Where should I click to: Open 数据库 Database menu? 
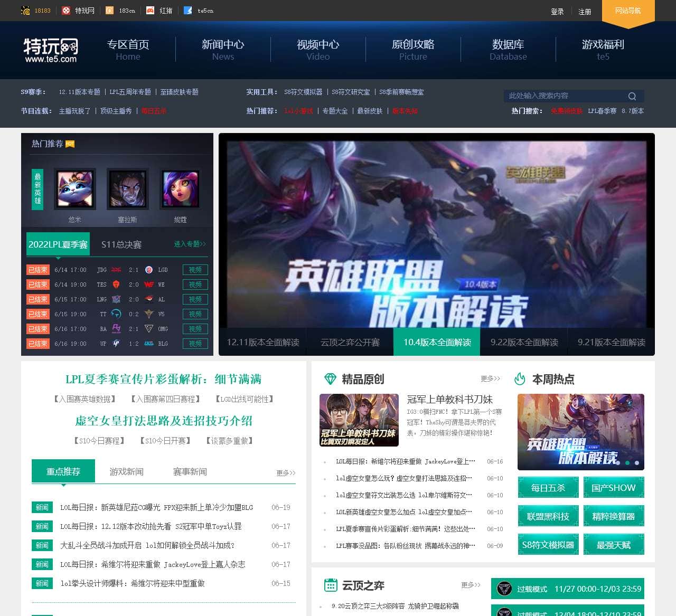pyautogui.click(x=508, y=50)
